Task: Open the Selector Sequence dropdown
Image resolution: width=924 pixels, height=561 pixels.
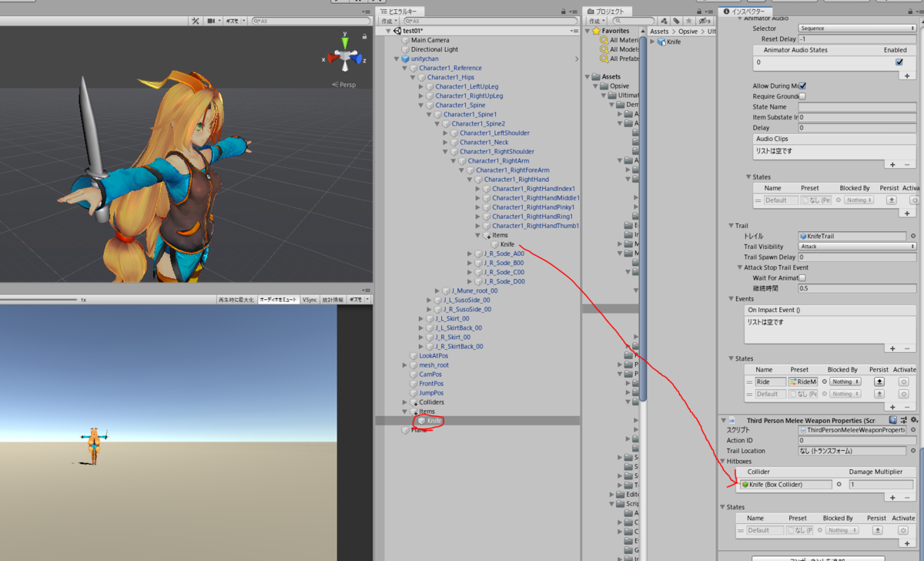Action: pos(858,28)
